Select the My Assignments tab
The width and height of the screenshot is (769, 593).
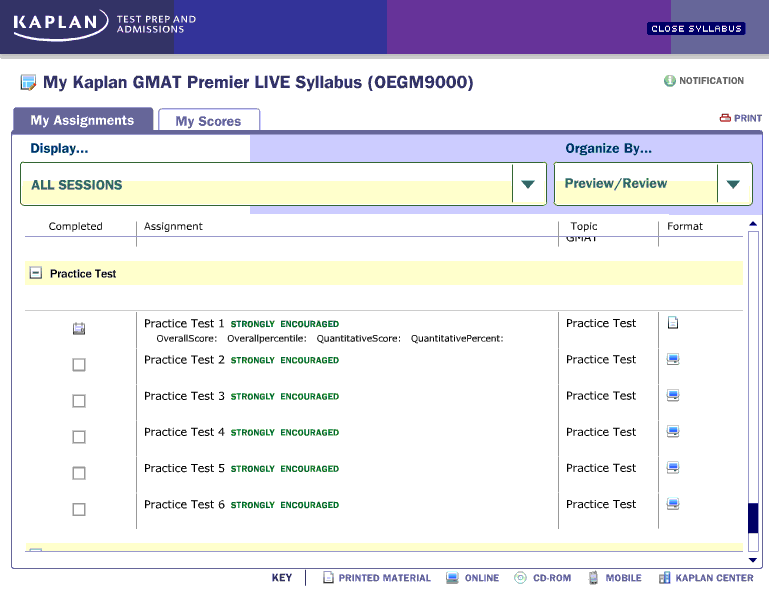82,120
